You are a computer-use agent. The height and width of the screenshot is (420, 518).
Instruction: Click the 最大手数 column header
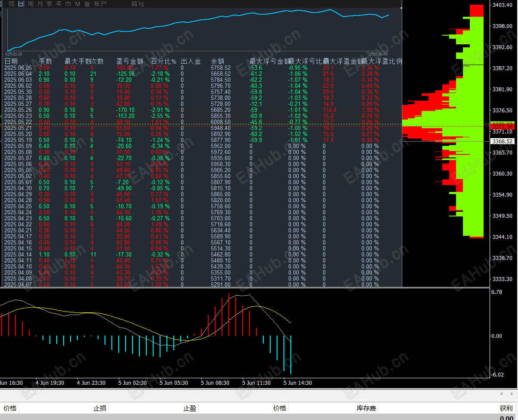tap(78, 62)
